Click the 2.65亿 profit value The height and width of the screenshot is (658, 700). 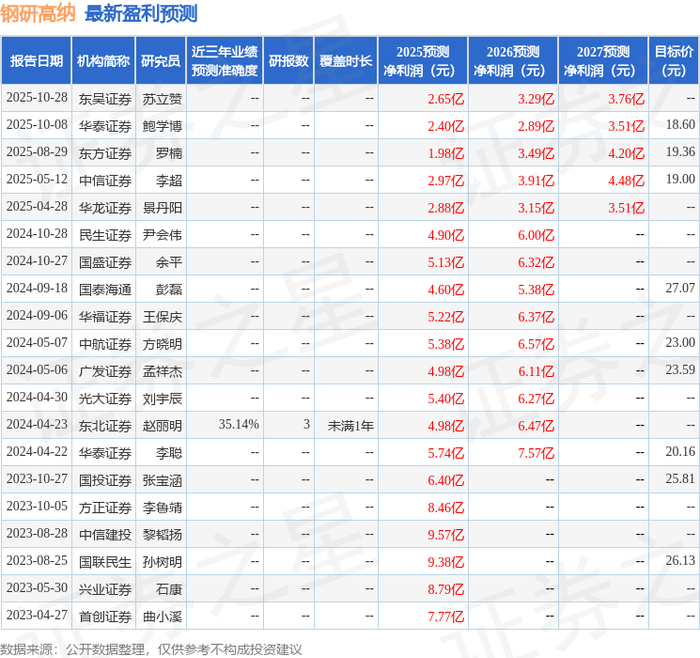tap(446, 99)
